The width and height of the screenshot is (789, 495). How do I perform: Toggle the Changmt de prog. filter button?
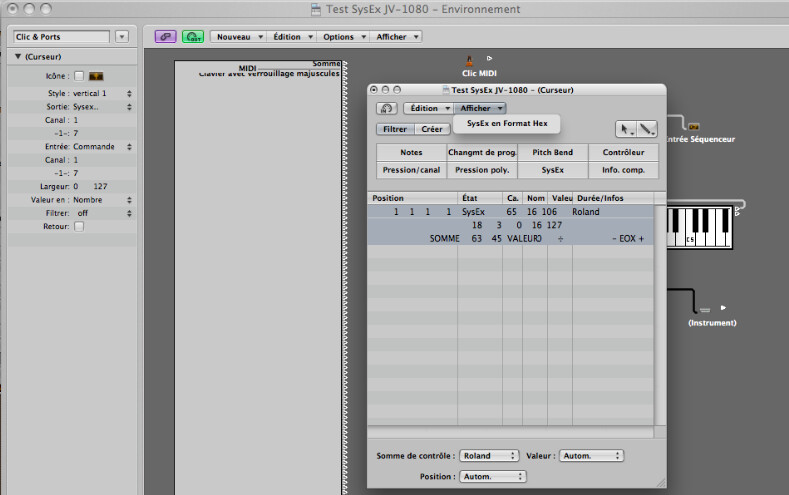coord(482,152)
